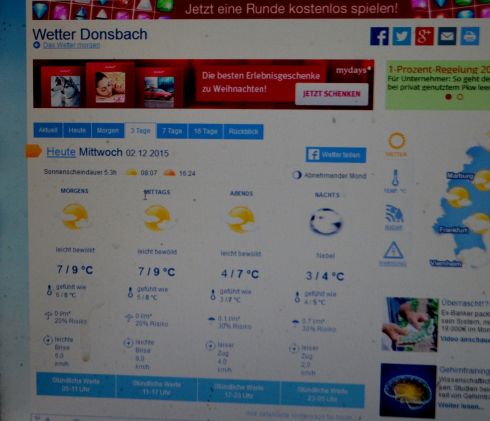Share the page via the Twitter icon
Screen dimensions: 490x421
click(402, 36)
